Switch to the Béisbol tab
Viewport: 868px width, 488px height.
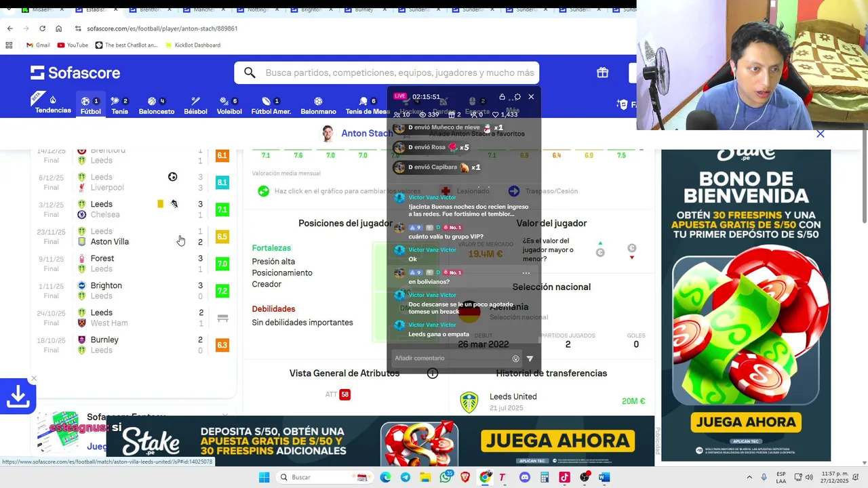[x=195, y=105]
